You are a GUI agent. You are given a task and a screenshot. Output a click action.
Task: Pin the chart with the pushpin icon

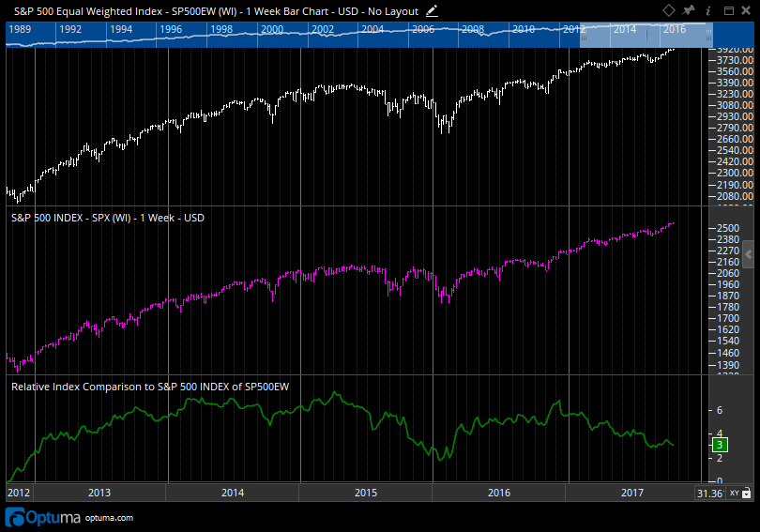tap(689, 10)
